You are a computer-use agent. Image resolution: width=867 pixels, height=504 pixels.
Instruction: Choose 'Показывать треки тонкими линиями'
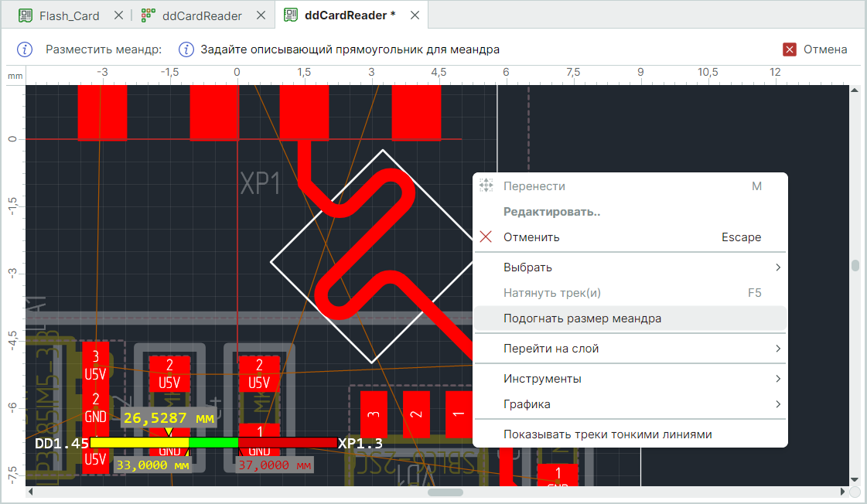(606, 434)
